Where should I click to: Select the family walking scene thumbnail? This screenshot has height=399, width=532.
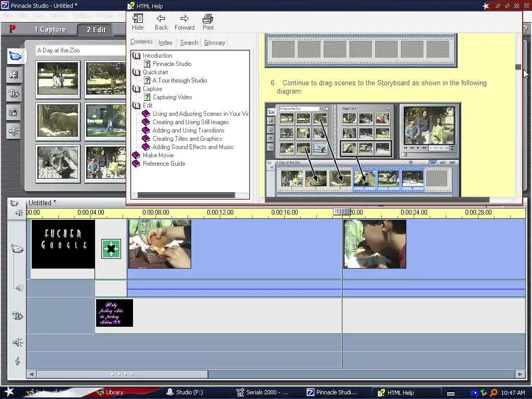click(58, 79)
